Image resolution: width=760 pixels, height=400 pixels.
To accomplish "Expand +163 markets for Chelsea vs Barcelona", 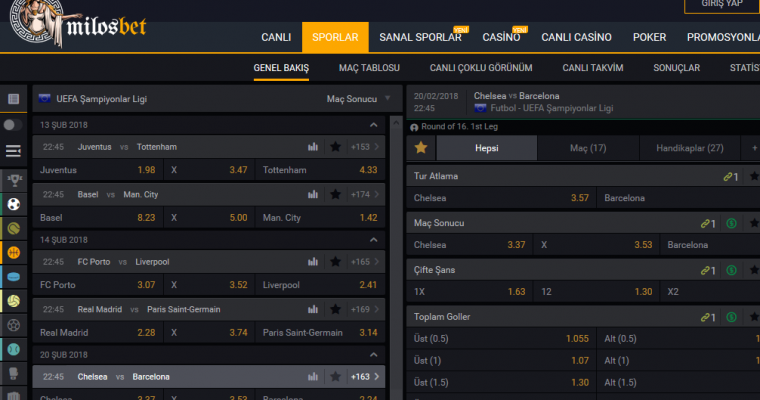I will [365, 377].
